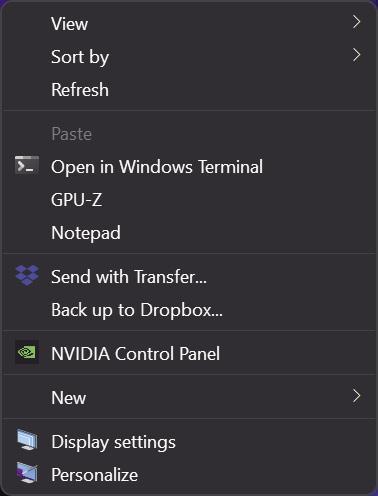378x496 pixels.
Task: Select the Sort by menu entry text
Action: click(80, 57)
